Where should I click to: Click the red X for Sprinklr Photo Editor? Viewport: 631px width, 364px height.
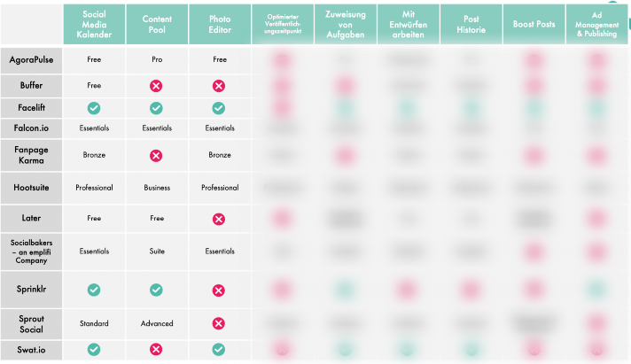[x=219, y=290]
